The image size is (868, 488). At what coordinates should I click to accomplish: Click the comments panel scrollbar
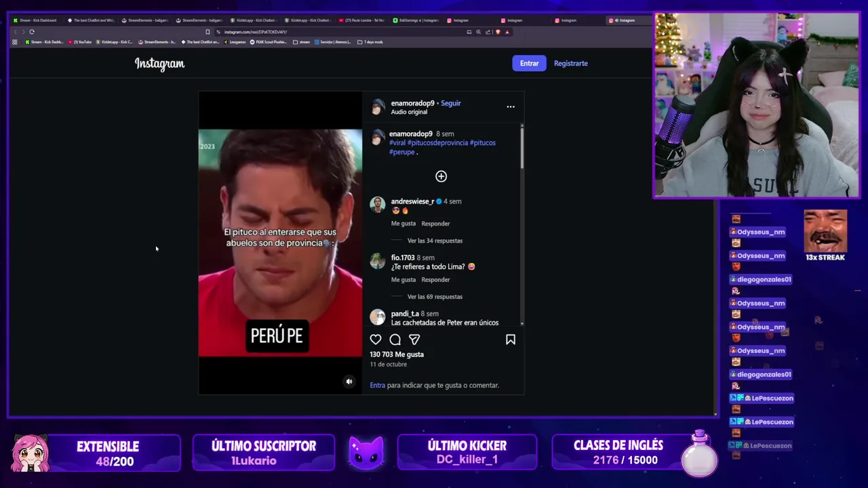tap(521, 147)
